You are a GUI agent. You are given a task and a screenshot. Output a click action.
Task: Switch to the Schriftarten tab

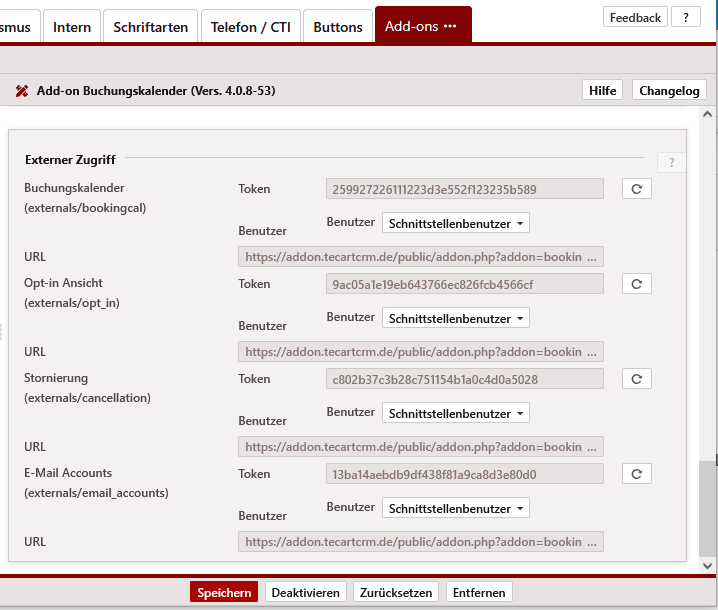pyautogui.click(x=150, y=27)
